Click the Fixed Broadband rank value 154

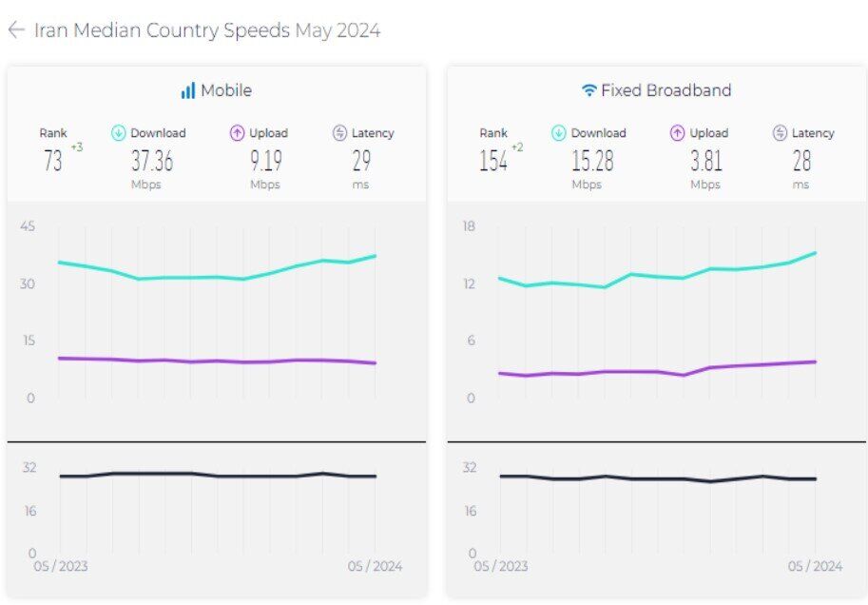tap(493, 161)
